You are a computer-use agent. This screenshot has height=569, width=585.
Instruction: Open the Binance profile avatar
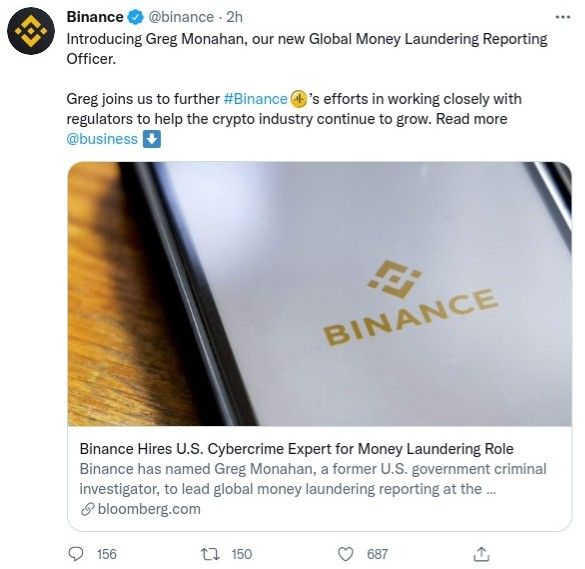[31, 31]
